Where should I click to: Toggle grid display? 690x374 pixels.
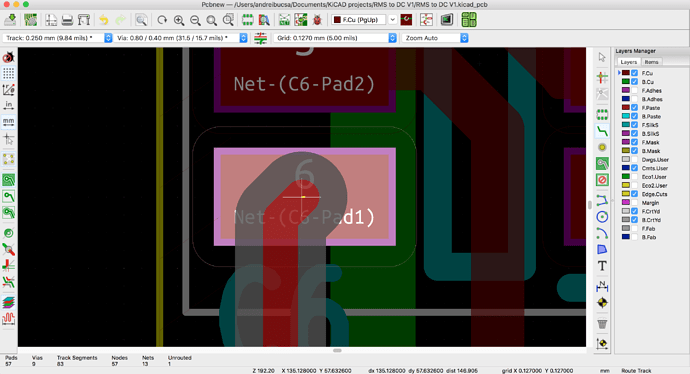pyautogui.click(x=8, y=73)
